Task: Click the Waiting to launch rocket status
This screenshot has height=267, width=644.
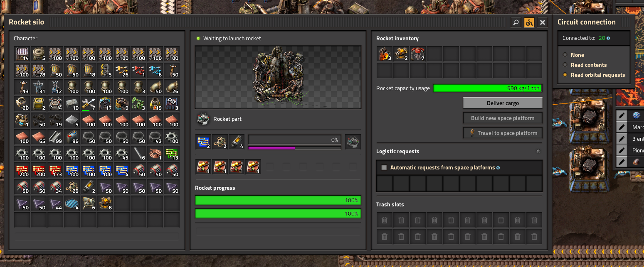Action: tap(232, 38)
